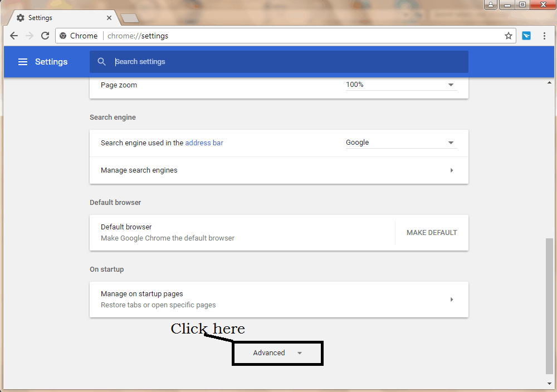Open the Manage search engines row
The height and width of the screenshot is (392, 557).
(x=279, y=170)
